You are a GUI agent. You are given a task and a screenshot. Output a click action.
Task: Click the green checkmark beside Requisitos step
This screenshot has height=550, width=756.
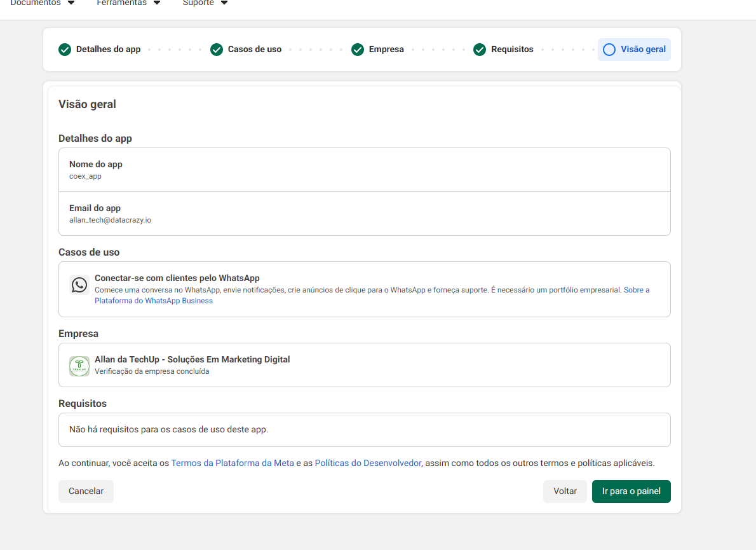point(479,50)
